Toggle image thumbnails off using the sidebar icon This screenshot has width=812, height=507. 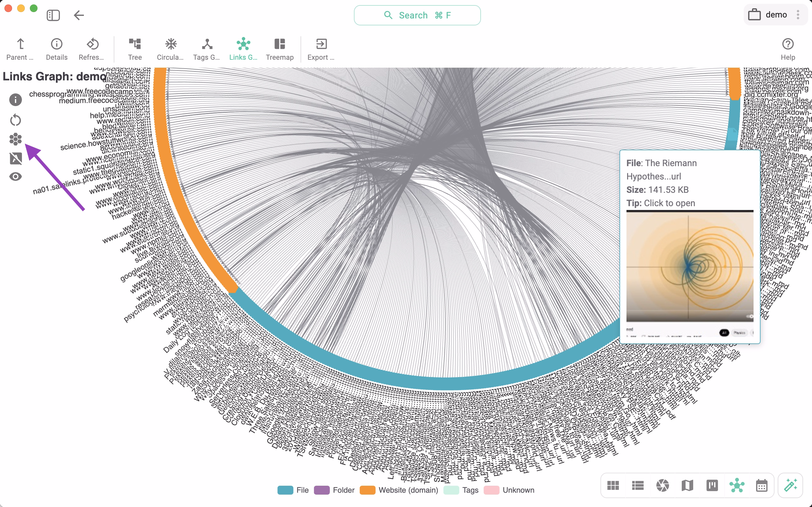[x=16, y=158]
